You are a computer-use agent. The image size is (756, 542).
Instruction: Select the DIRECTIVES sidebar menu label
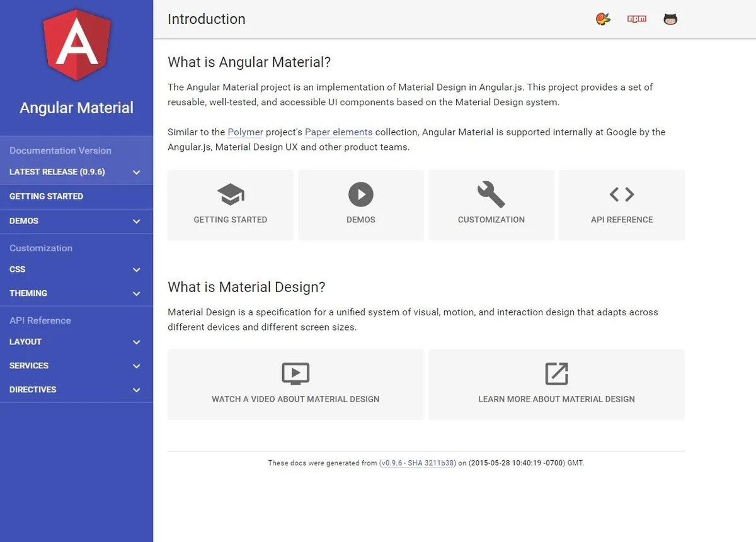click(33, 390)
